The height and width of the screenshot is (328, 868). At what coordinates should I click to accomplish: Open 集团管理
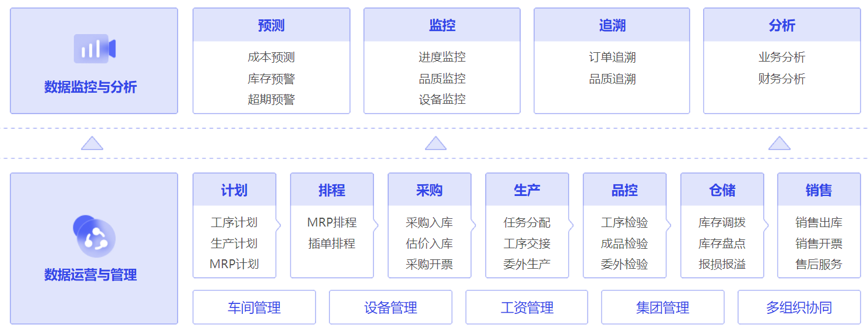point(663,307)
